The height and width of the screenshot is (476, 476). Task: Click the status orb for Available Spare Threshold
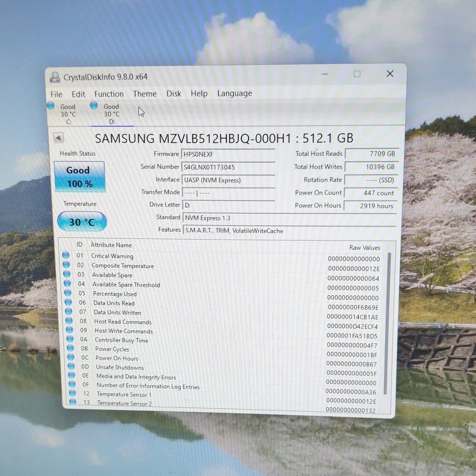coord(67,283)
